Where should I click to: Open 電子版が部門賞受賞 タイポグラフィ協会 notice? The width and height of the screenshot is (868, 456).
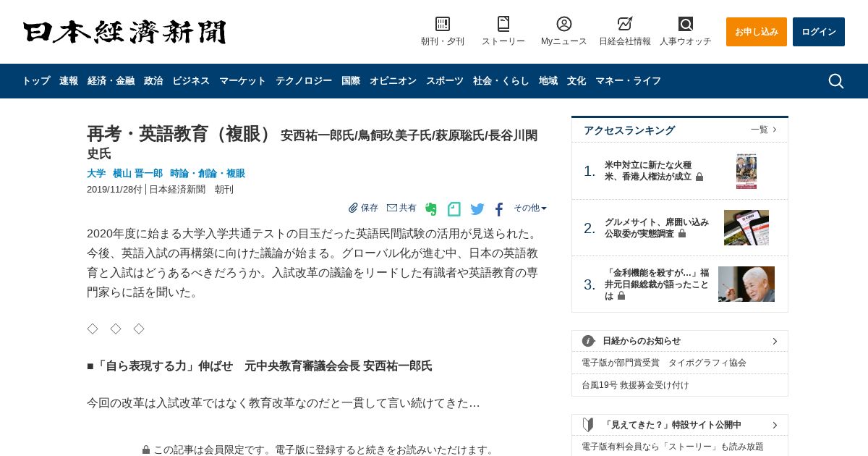[664, 363]
